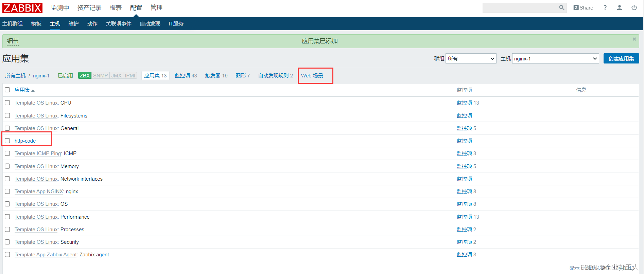Viewport: 644px width, 274px height.
Task: Click the logout power icon
Action: pyautogui.click(x=634, y=7)
